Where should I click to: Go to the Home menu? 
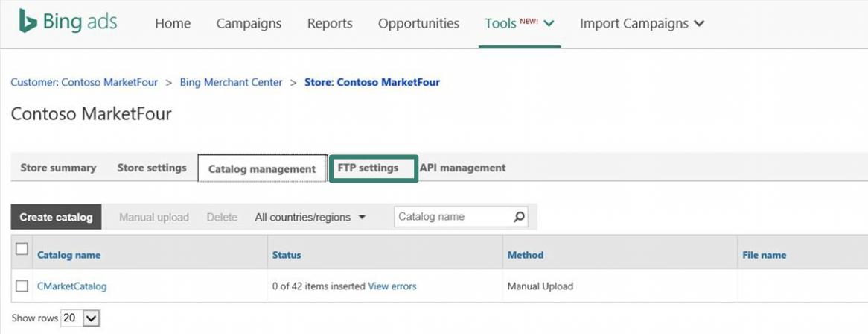173,23
